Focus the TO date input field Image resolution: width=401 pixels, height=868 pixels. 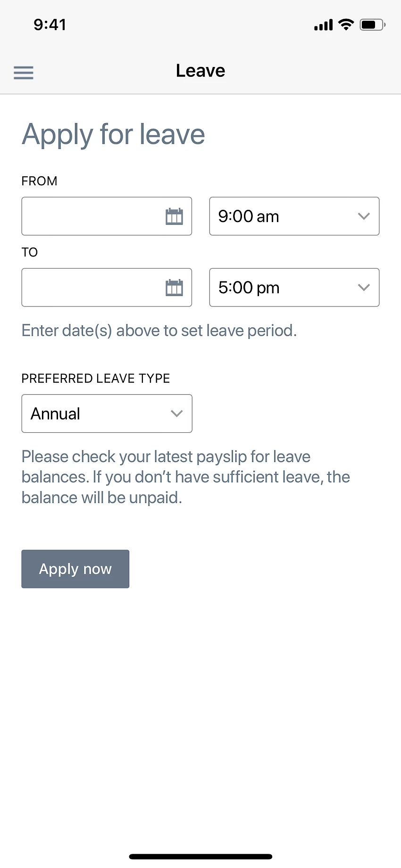click(x=92, y=288)
